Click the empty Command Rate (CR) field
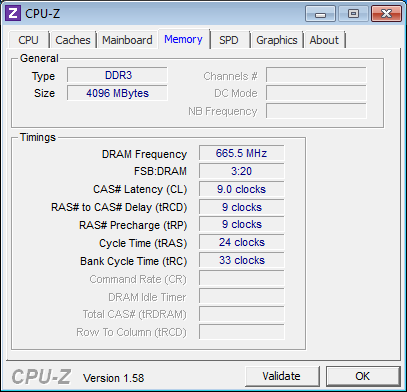 click(242, 278)
